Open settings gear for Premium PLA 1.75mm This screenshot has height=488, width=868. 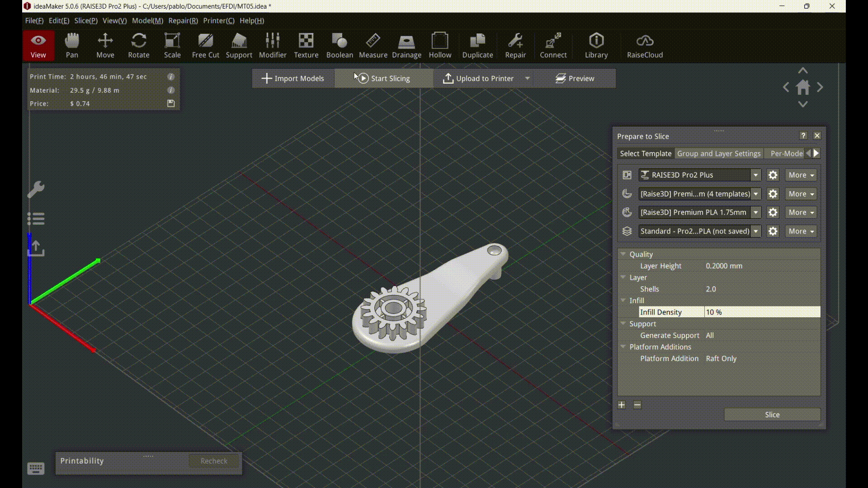click(x=773, y=212)
